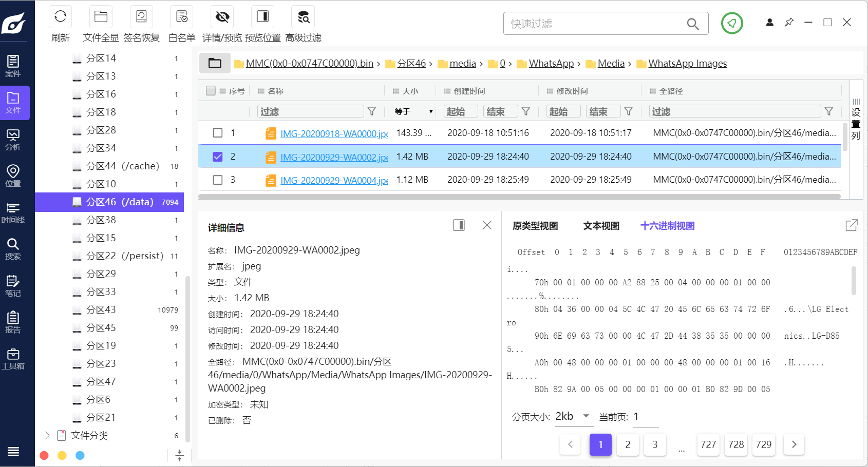Screen dimensions: 868x467
Task: Click the folder icon at breadcrumb start
Action: [x=215, y=63]
